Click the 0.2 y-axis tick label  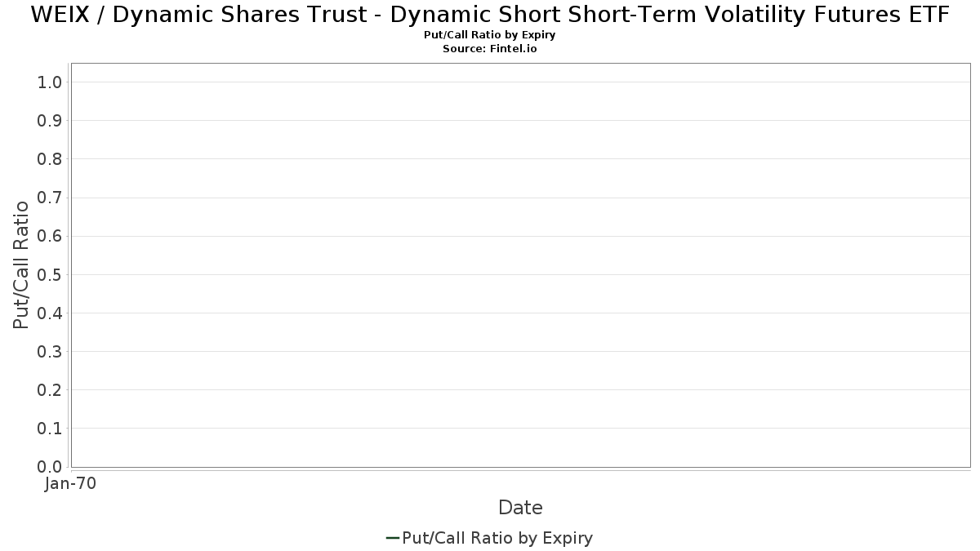(x=50, y=389)
